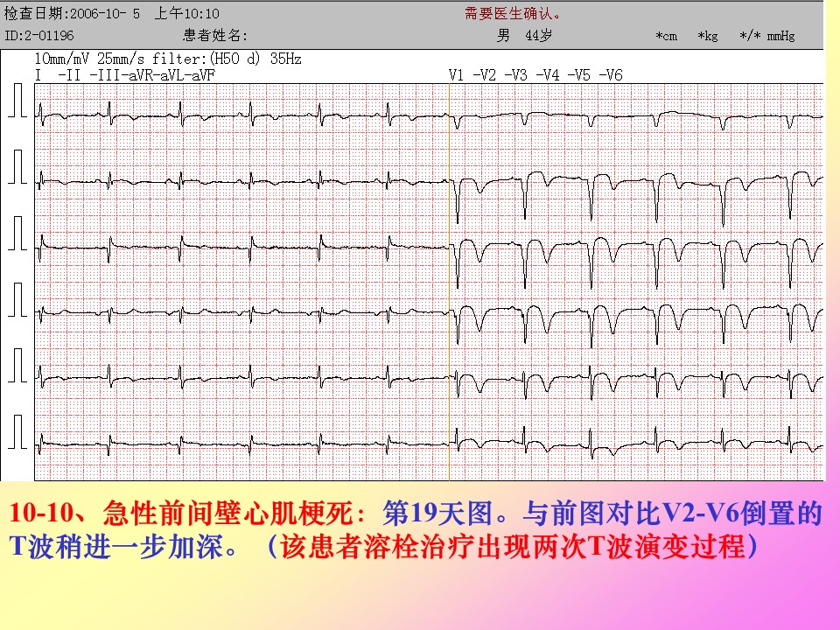This screenshot has height=630, width=840.
Task: Click the red notice 需要医生确认
Action: [513, 13]
